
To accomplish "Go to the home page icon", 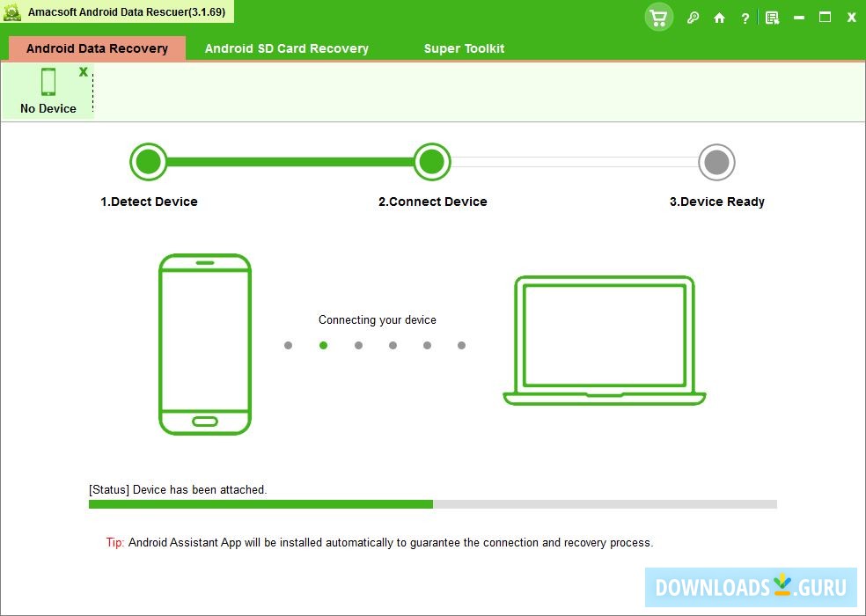I will pos(719,18).
